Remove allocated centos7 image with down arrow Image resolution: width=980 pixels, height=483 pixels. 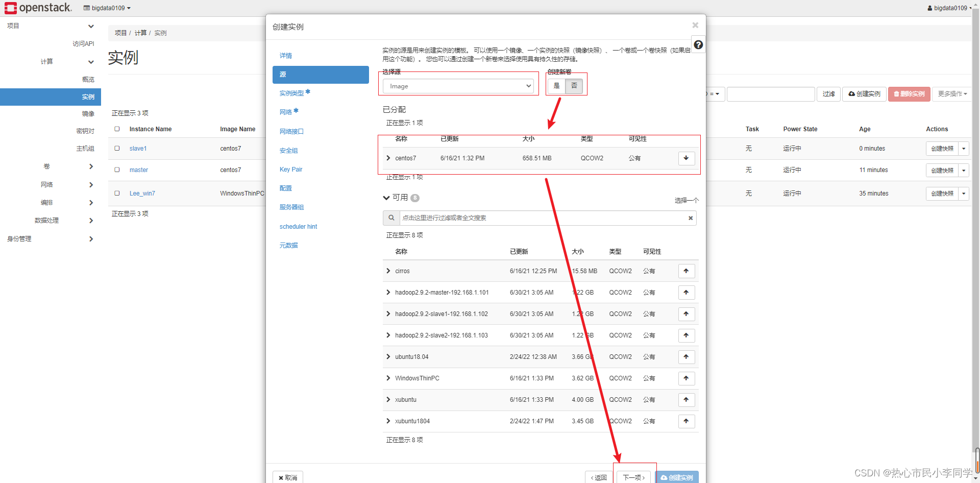click(x=687, y=158)
